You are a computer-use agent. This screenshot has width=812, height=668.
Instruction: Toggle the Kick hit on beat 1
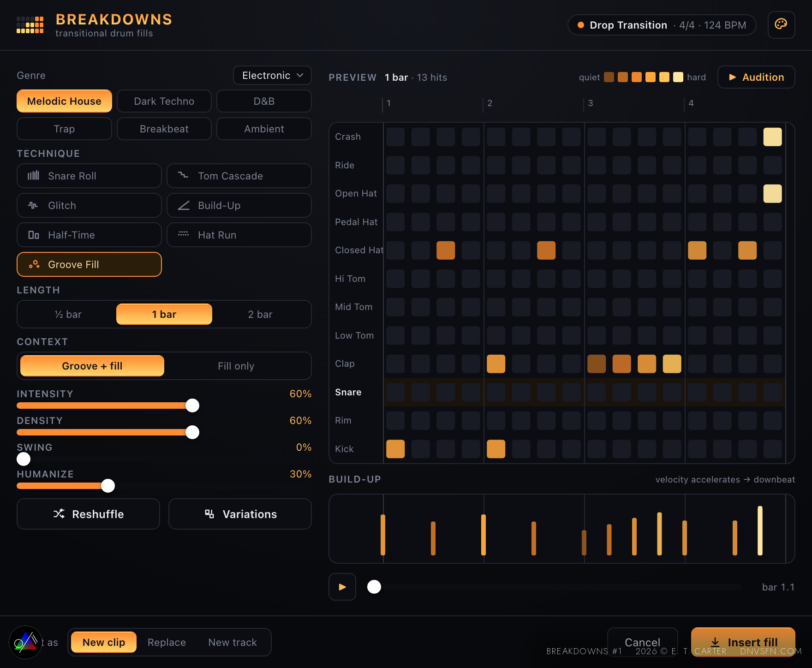[x=395, y=449]
